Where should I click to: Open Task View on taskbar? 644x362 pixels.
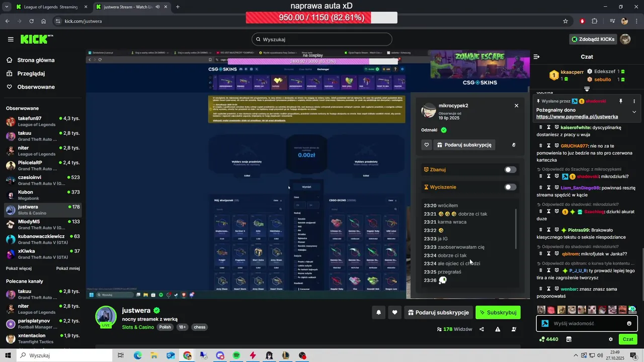121,355
